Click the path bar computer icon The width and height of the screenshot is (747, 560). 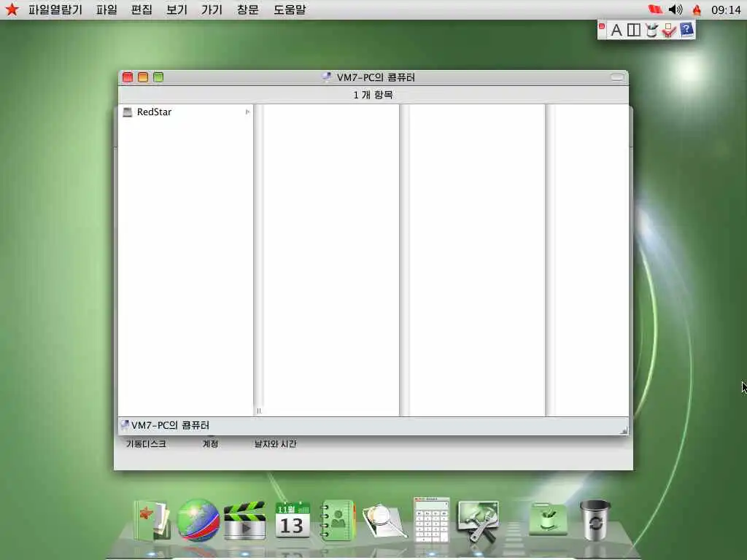[125, 425]
